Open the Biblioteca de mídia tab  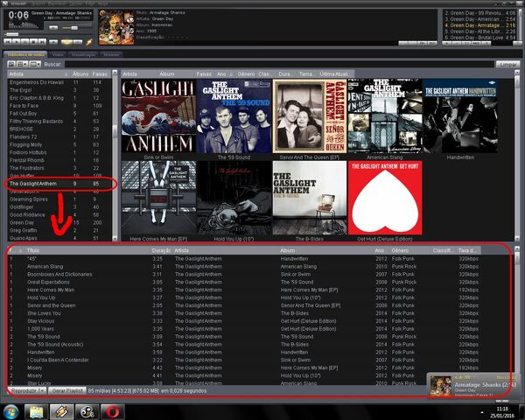click(25, 54)
